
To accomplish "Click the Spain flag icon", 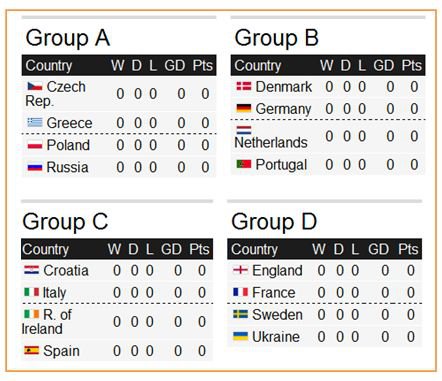I will pos(31,350).
